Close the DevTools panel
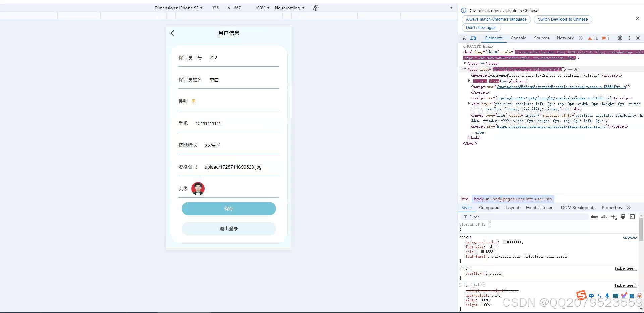644x313 pixels. (638, 38)
